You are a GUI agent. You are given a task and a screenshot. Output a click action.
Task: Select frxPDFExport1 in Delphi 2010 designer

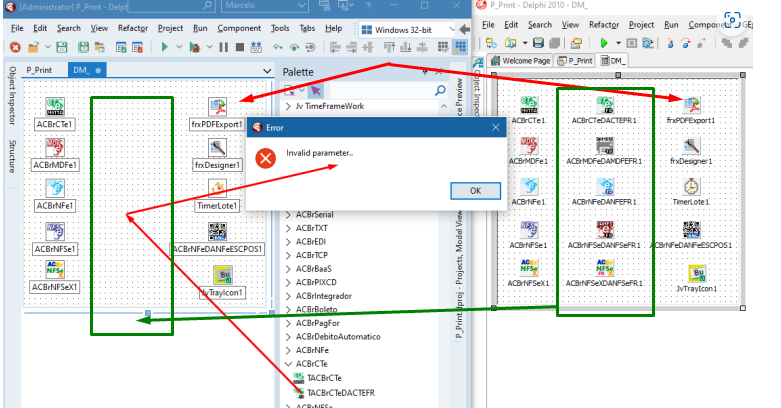tap(691, 105)
